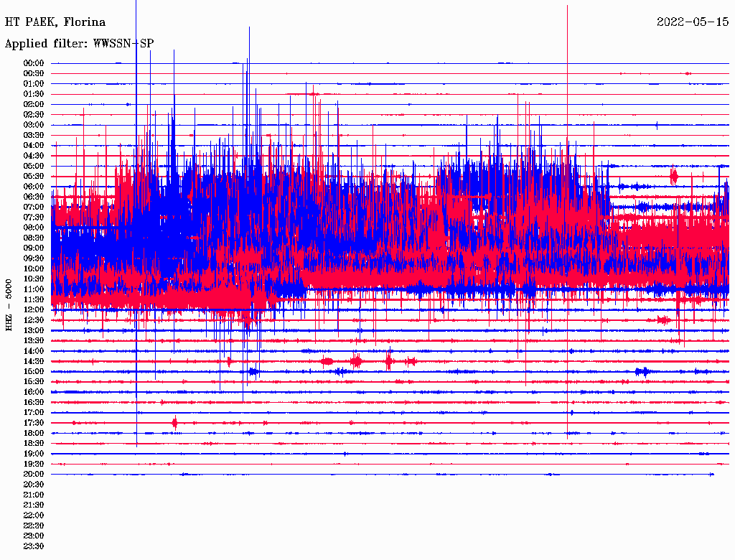This screenshot has width=735, height=560.
Task: Pick the 06:00 time row label
Action: [34, 187]
